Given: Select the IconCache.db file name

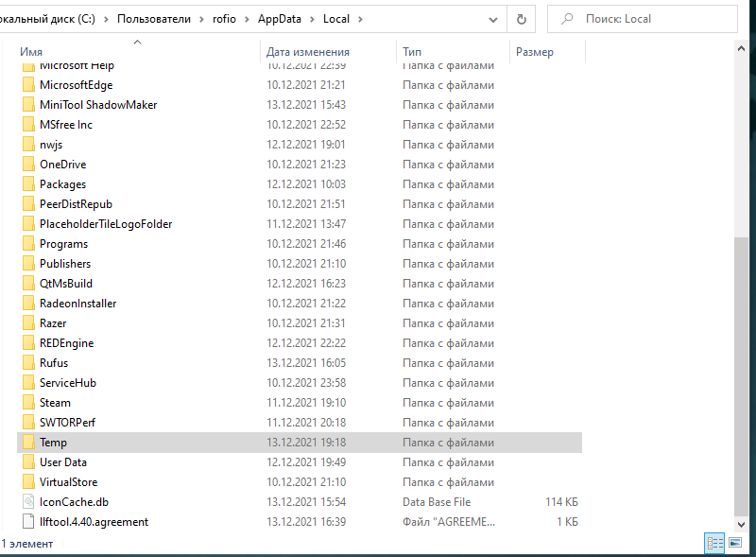Looking at the screenshot, I should click(75, 502).
